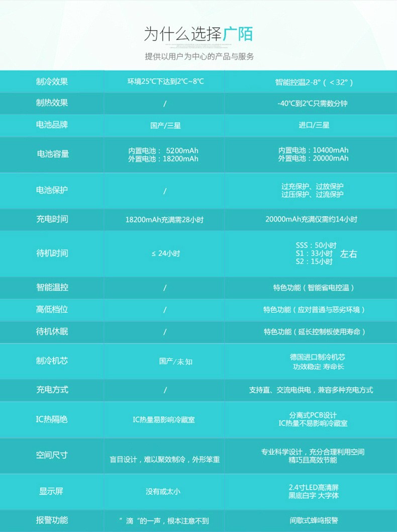Click 特色功能(应对普通与恶劣环境) cell
The image size is (397, 532).
point(314,310)
